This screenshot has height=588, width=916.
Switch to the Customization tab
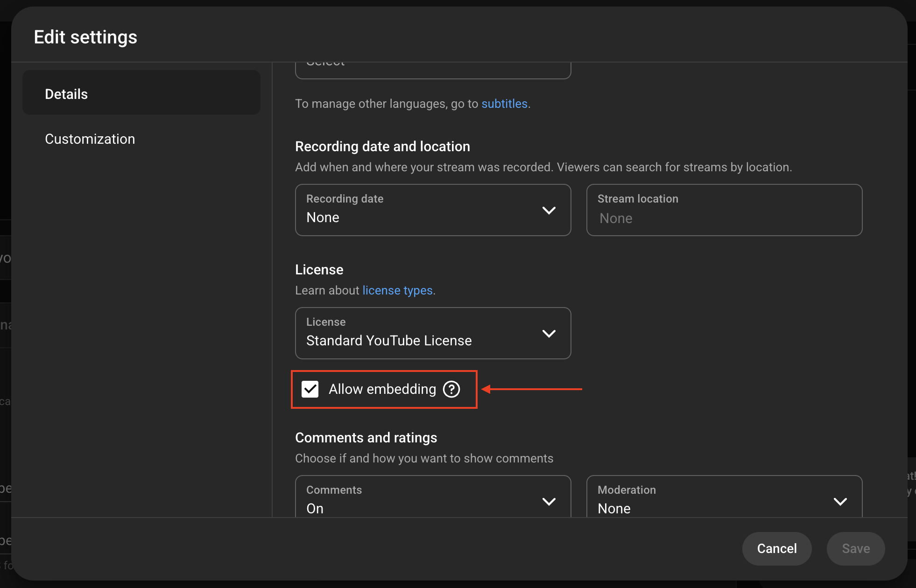90,139
